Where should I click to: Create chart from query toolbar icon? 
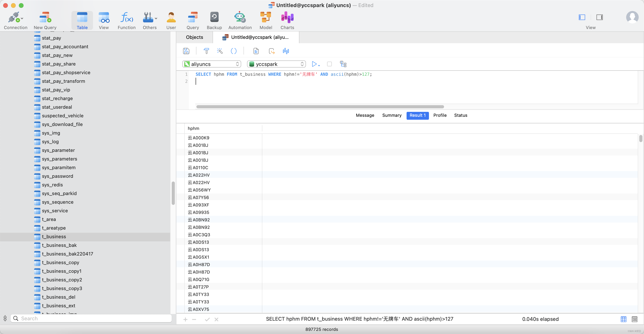pyautogui.click(x=286, y=51)
